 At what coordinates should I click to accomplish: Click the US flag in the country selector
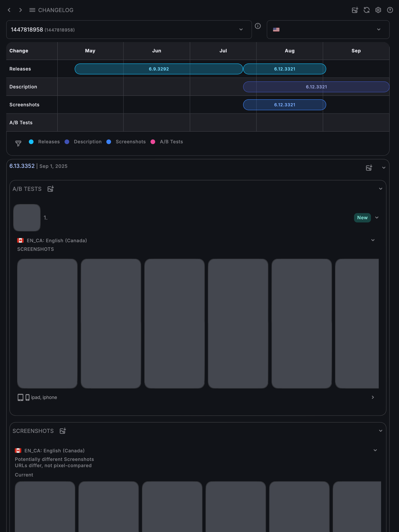pos(276,30)
